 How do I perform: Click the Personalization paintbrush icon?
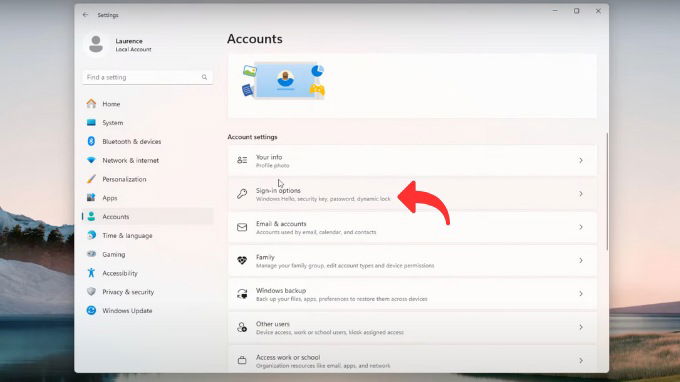[91, 179]
